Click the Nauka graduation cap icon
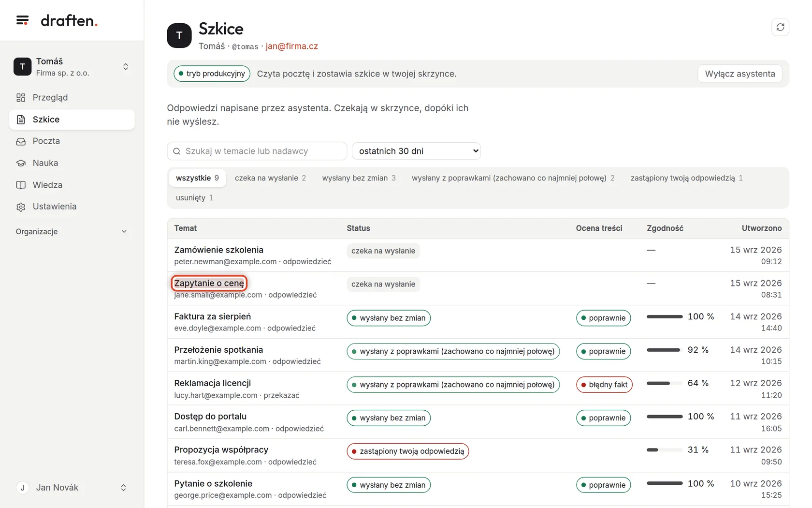 coord(21,163)
